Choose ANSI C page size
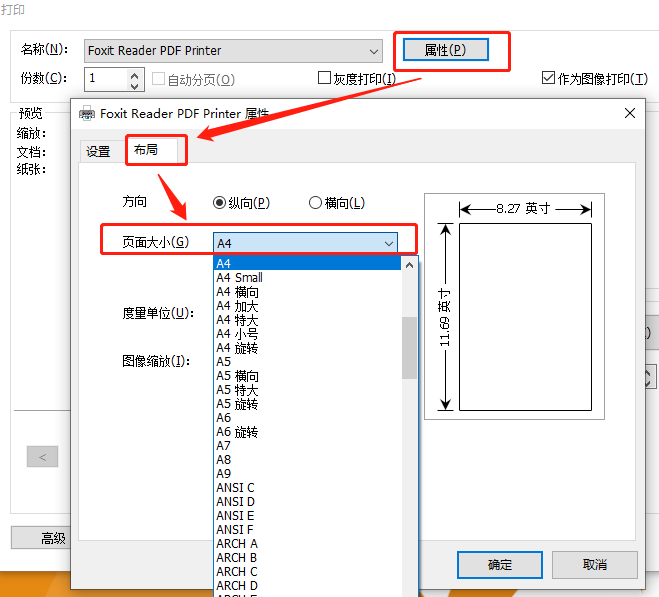659x597 pixels. tap(308, 488)
